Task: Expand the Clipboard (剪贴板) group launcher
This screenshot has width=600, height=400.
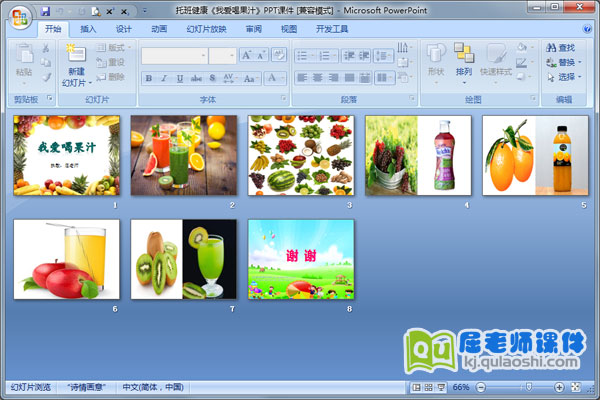Action: click(x=48, y=100)
